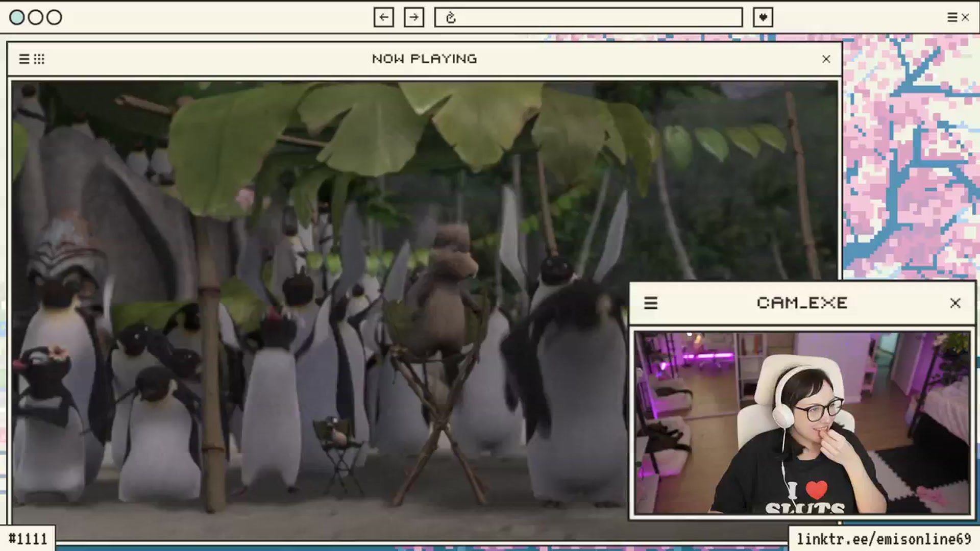The height and width of the screenshot is (551, 980).
Task: Click the webcam feed in CAM_EXE
Action: (x=802, y=423)
